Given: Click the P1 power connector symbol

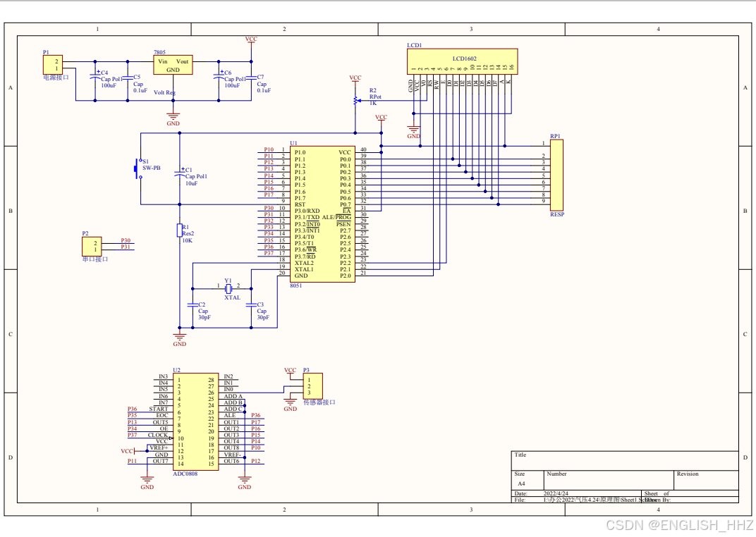Looking at the screenshot, I should click(53, 65).
